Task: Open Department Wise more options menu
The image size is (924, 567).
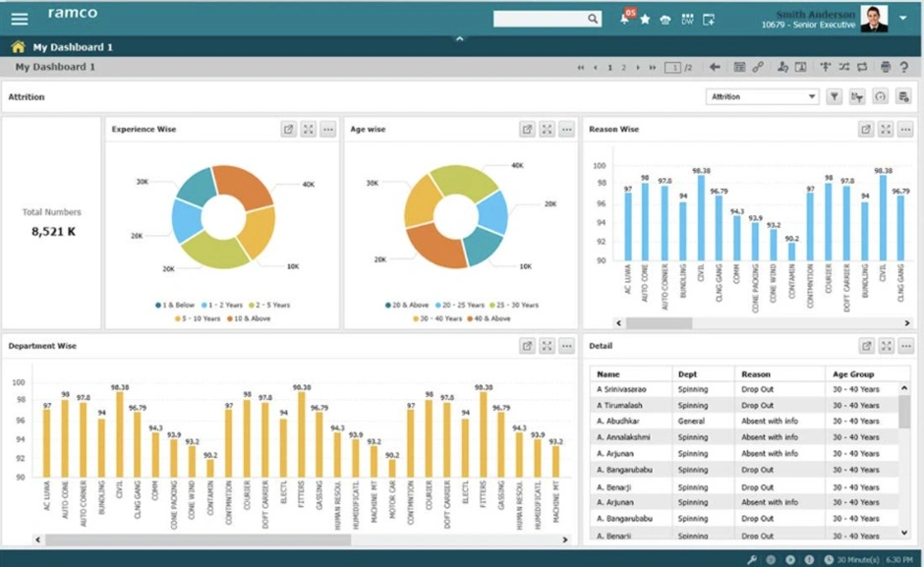Action: 567,346
